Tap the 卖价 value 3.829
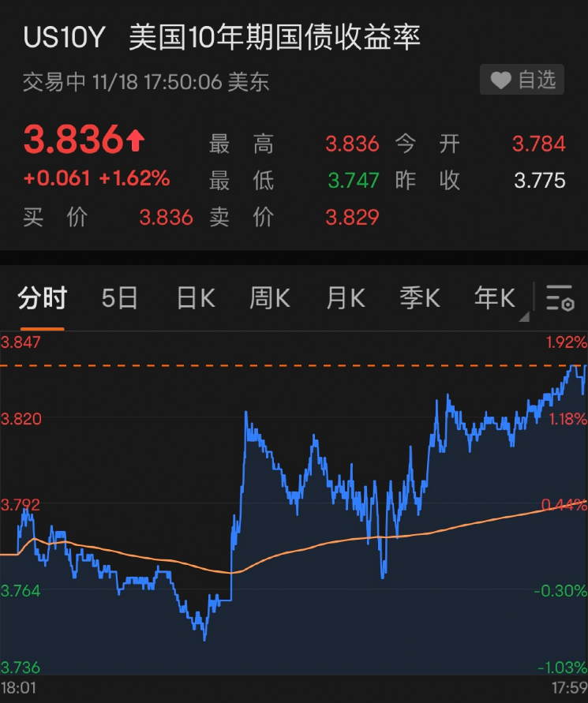This screenshot has height=703, width=588. 352,217
